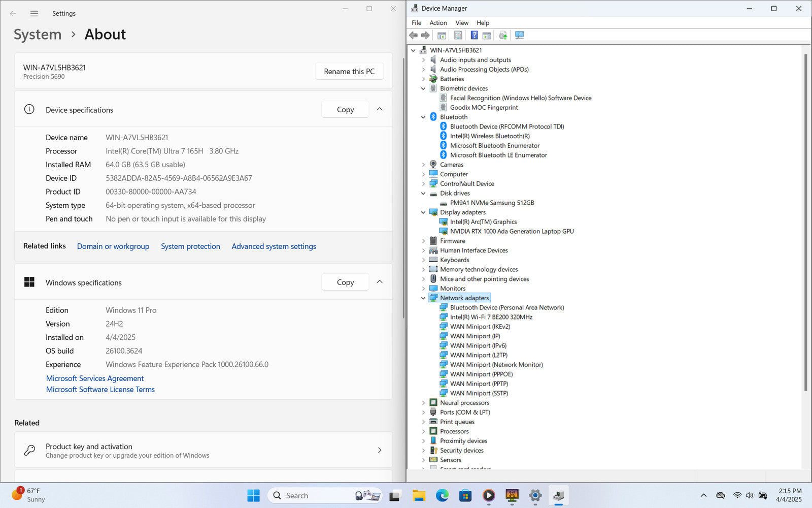This screenshot has width=812, height=508.
Task: Select WAN Miniport (SSTP)
Action: pyautogui.click(x=479, y=393)
